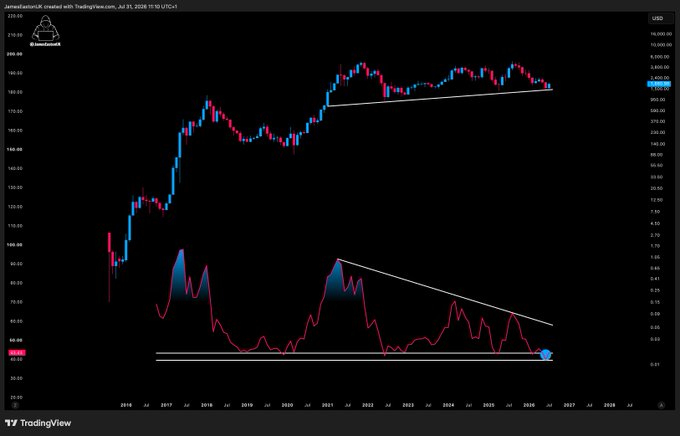Click the 2024 label on time axis
The image size is (680, 436).
[448, 405]
